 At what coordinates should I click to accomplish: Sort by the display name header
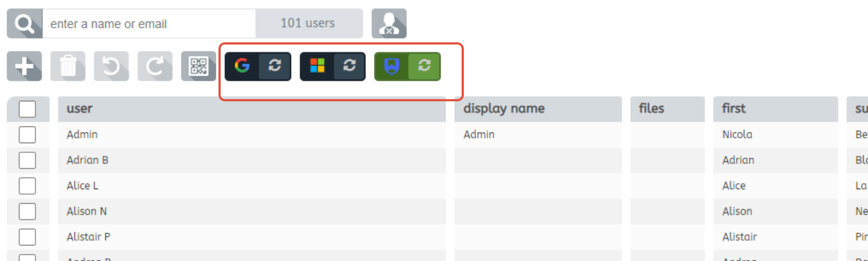click(538, 109)
